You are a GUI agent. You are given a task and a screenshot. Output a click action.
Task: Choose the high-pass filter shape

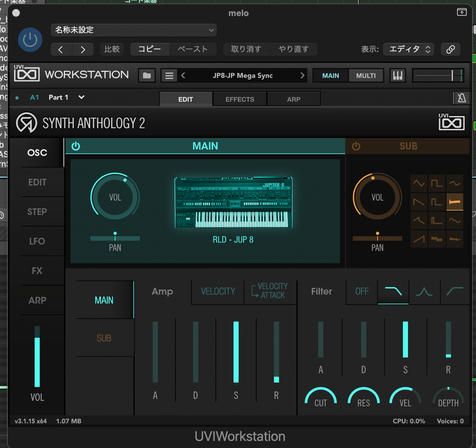point(455,292)
